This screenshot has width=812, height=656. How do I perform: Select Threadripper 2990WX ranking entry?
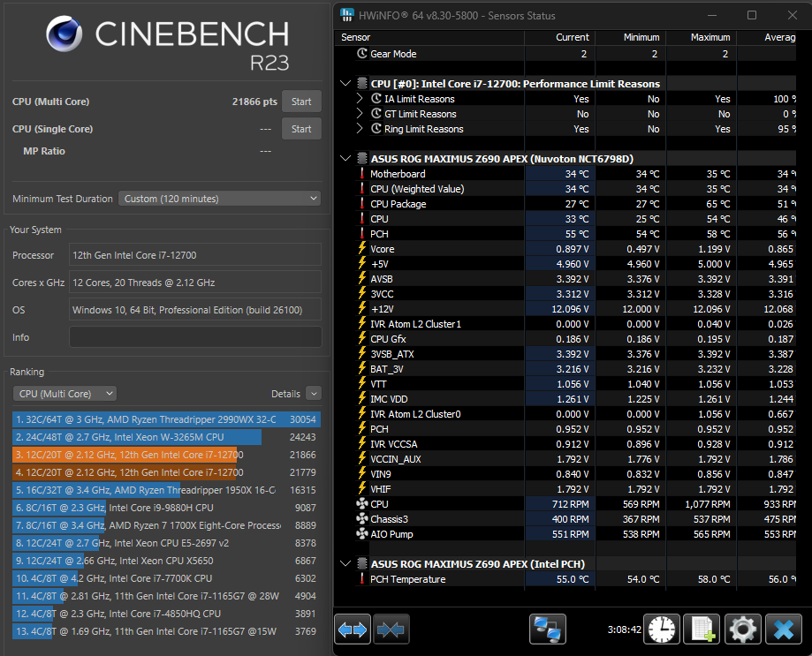tap(166, 419)
